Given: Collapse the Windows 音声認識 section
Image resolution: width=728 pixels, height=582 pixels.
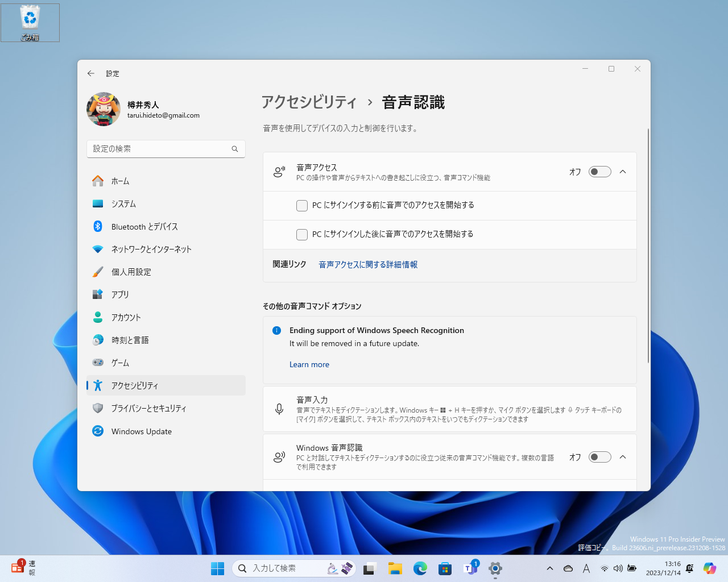Looking at the screenshot, I should (623, 457).
